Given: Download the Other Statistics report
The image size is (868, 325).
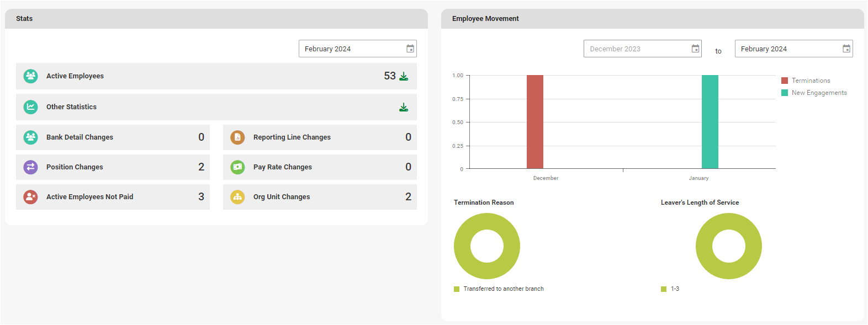Looking at the screenshot, I should (x=404, y=107).
